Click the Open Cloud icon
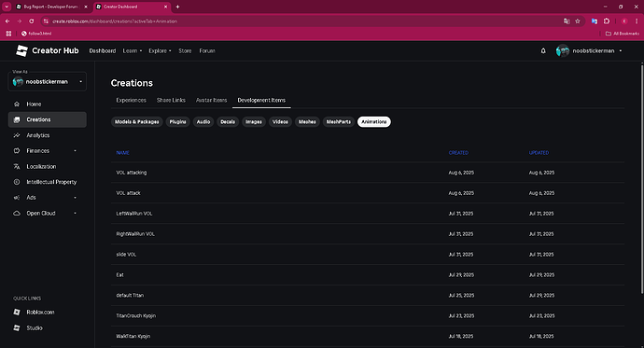 point(17,214)
